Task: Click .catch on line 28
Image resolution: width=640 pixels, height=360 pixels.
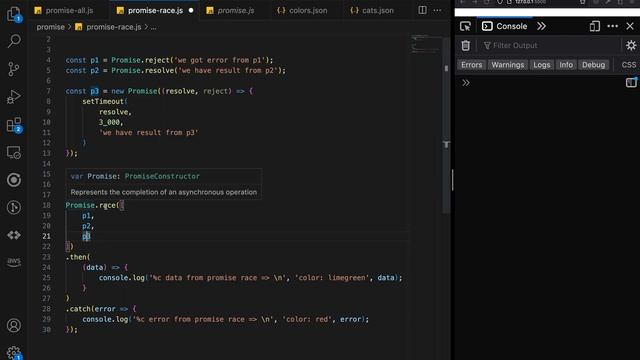Action: point(78,309)
